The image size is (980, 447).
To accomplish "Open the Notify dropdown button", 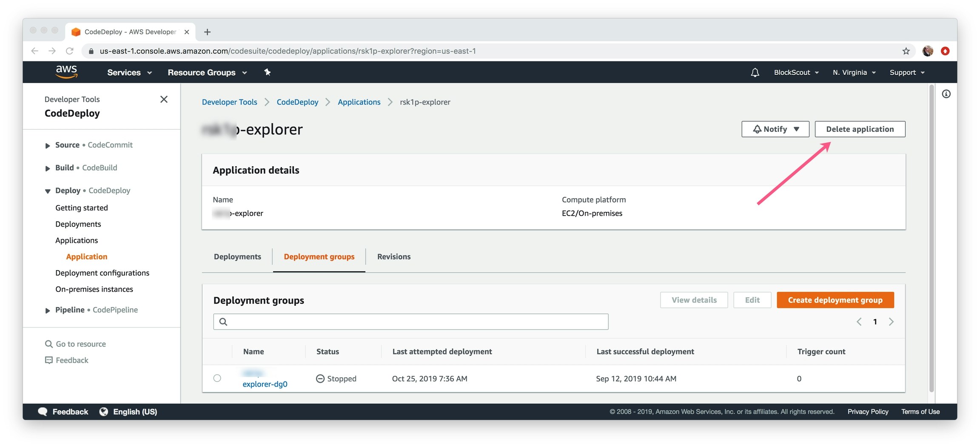I will (775, 129).
